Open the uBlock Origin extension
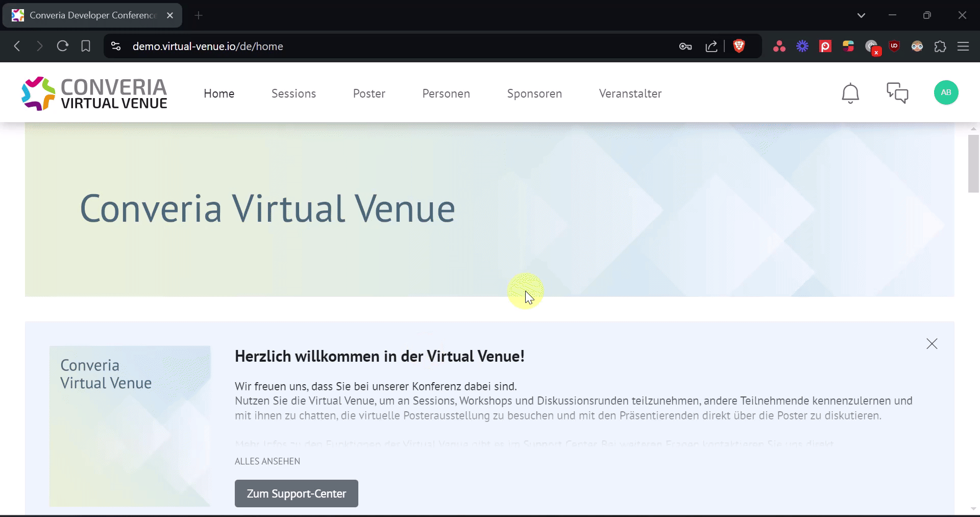 (x=894, y=46)
